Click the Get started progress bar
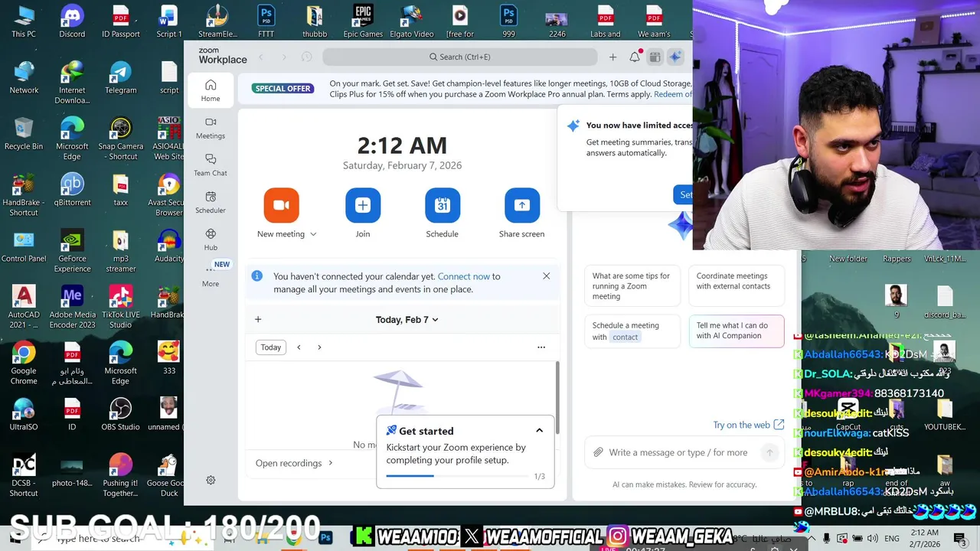This screenshot has width=980, height=551. click(x=457, y=476)
